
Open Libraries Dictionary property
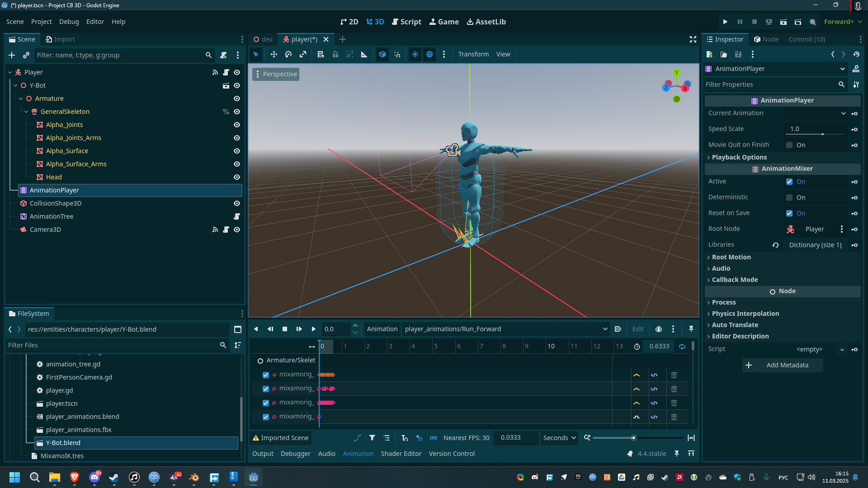pyautogui.click(x=815, y=245)
